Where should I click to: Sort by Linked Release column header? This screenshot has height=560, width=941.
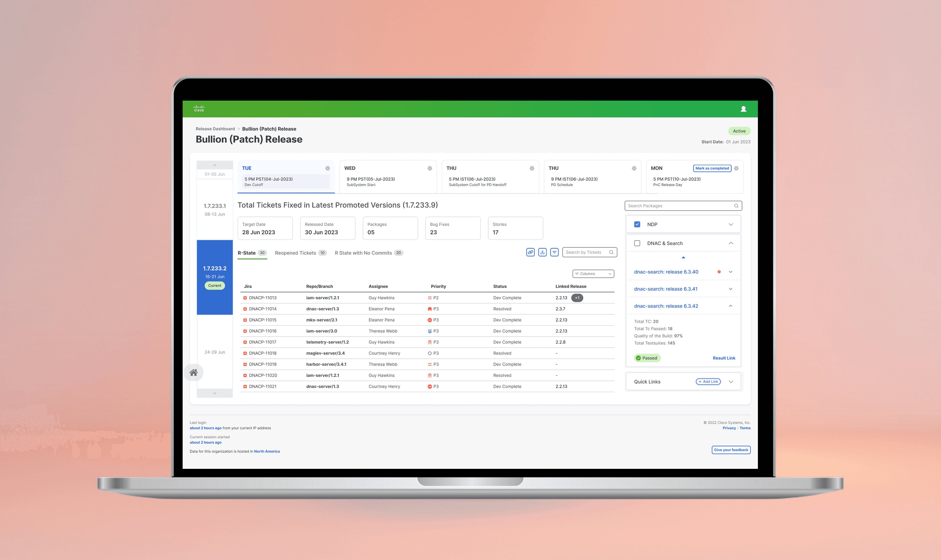(570, 286)
